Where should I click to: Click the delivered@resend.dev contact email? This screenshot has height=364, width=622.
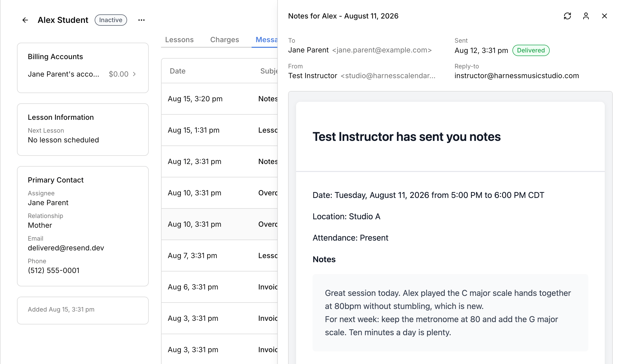66,248
